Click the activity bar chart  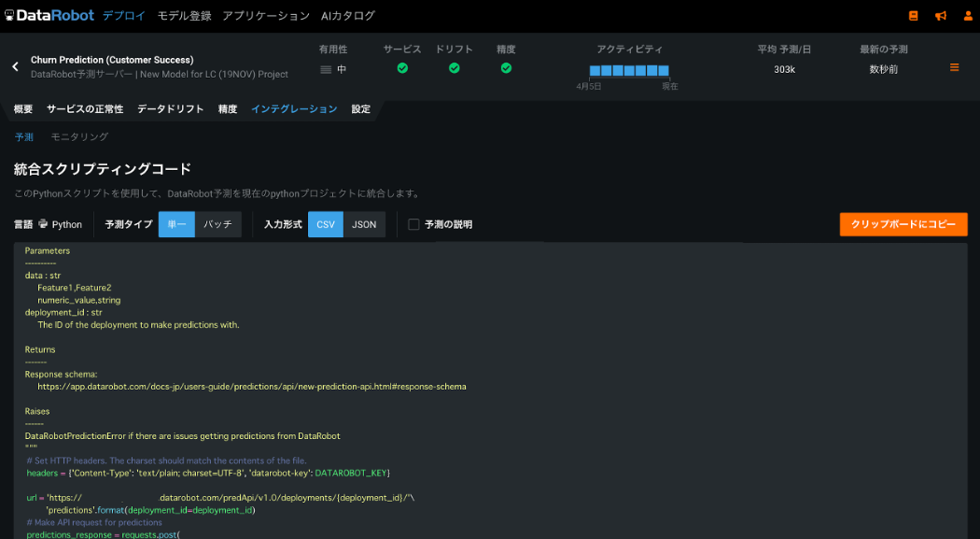629,71
